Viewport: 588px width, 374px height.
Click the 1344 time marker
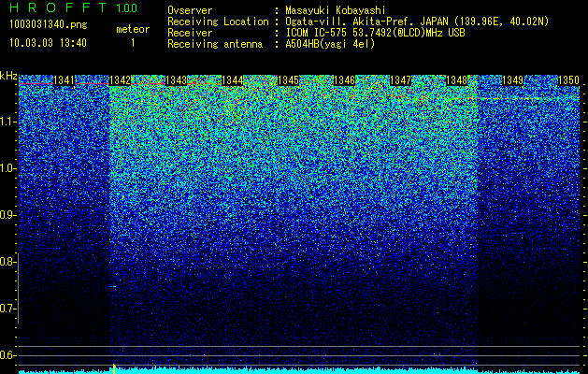coord(232,80)
